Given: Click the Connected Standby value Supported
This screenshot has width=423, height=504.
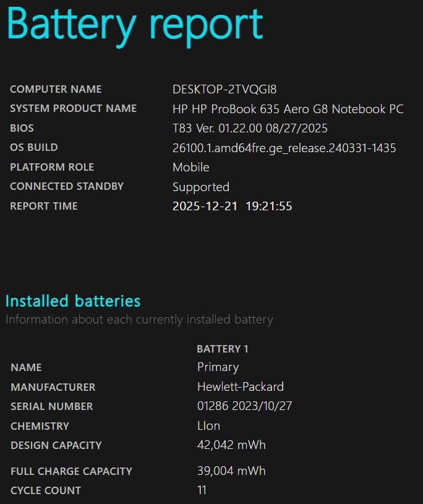Looking at the screenshot, I should coord(201,187).
